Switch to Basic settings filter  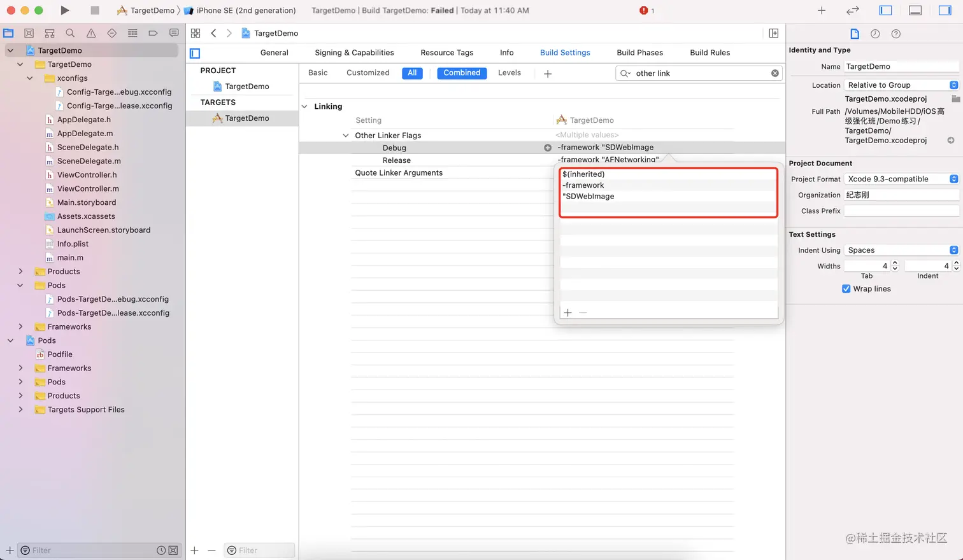318,73
